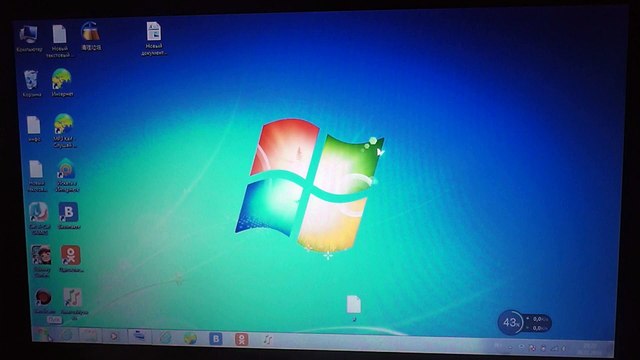640x360 pixels.
Task: Open the Новый текстовый document icon
Action: [x=59, y=40]
